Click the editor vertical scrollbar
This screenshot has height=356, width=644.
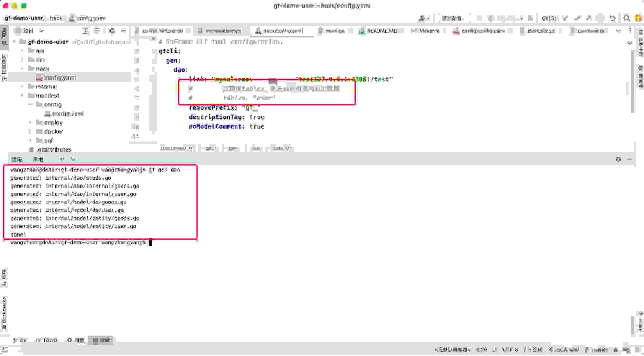[x=633, y=81]
